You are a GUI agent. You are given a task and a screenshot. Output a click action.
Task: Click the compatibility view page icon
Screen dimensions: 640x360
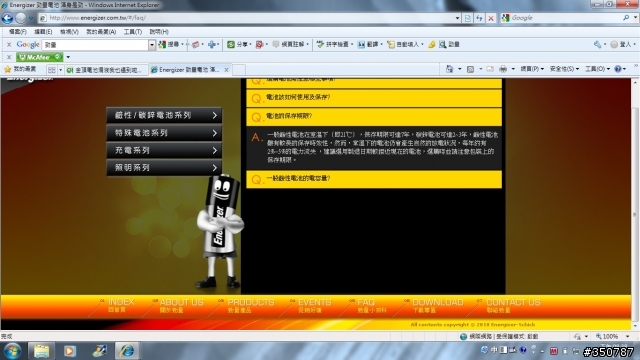click(x=468, y=18)
